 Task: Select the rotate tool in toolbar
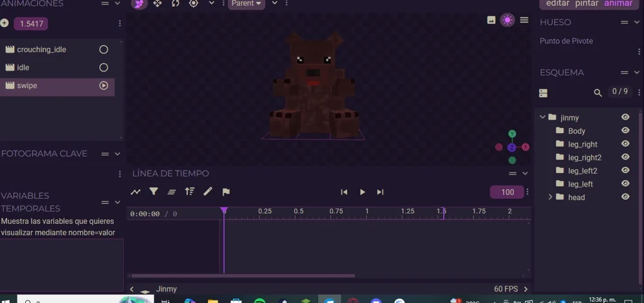tap(175, 3)
